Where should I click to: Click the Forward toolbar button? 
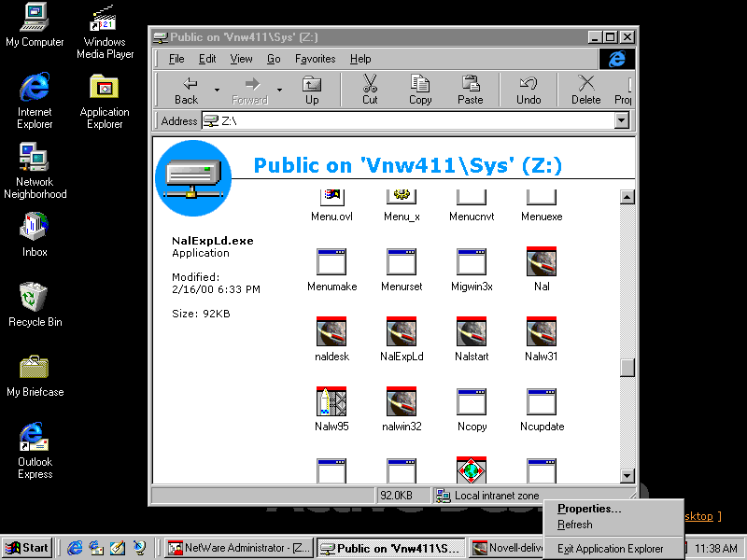tap(249, 90)
